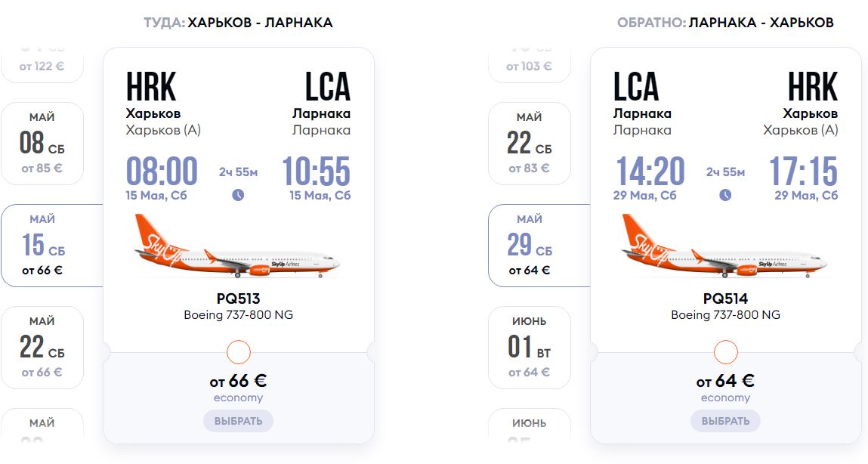868x464 pixels.
Task: Choose outbound date May 22 for 66 €
Action: coord(42,348)
